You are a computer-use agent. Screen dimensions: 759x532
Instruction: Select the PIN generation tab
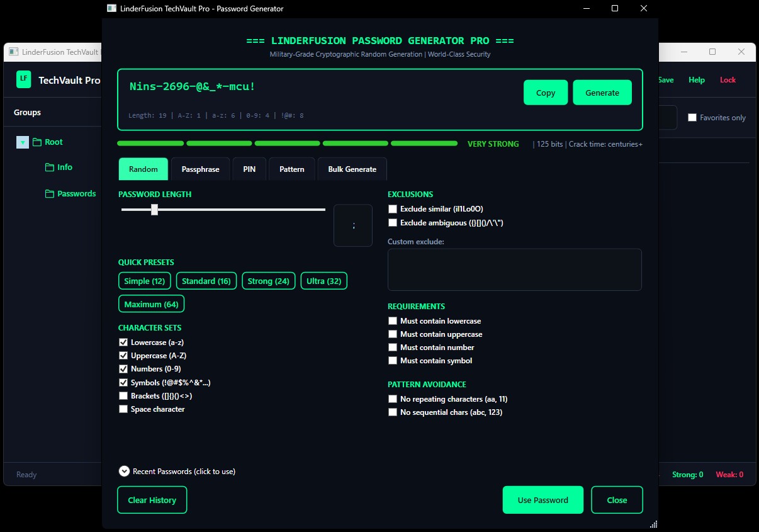click(x=249, y=169)
